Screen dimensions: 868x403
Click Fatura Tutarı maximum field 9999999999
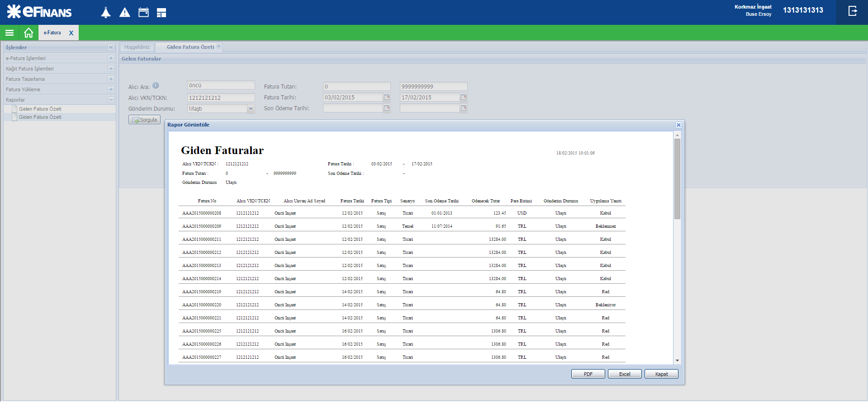tap(434, 86)
